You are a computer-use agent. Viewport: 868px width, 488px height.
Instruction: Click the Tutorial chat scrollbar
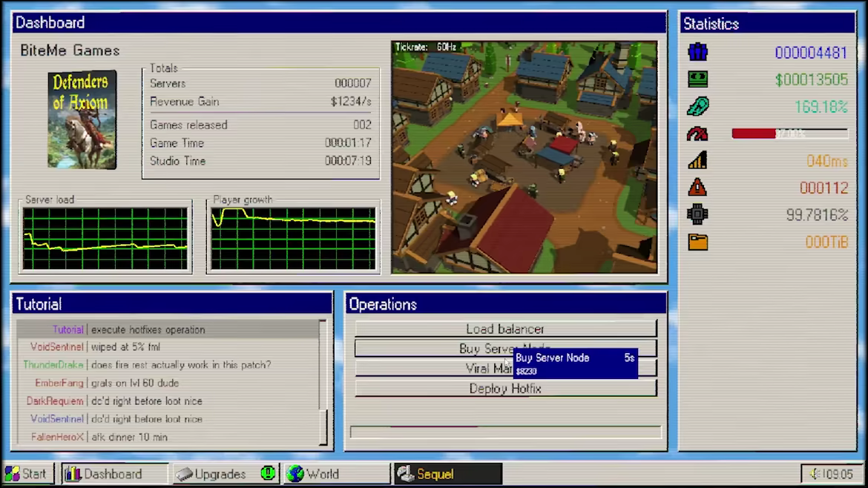click(x=323, y=382)
